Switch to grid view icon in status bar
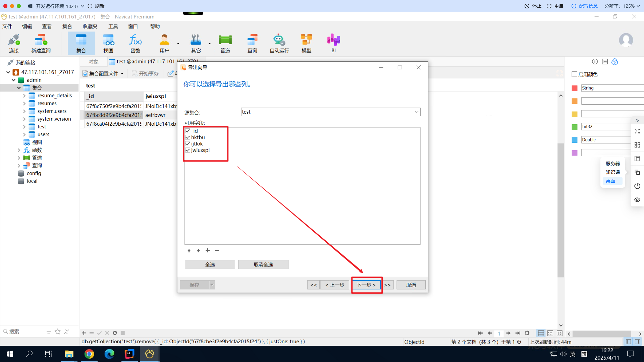This screenshot has height=362, width=644. pos(541,333)
